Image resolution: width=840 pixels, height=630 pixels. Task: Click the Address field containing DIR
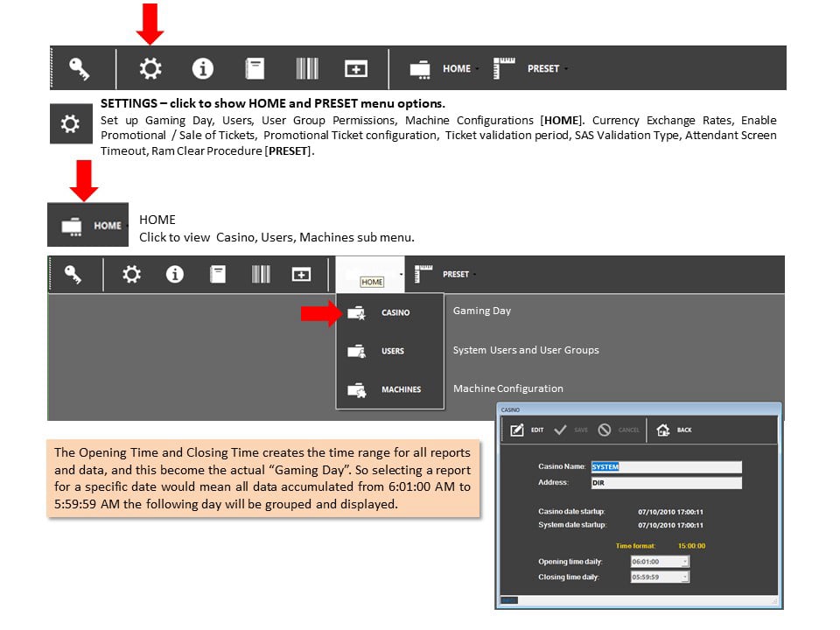[x=667, y=483]
